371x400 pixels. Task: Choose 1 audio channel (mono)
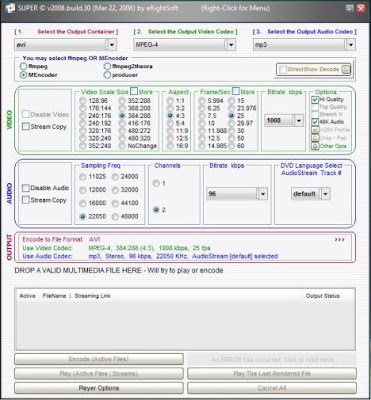pyautogui.click(x=156, y=183)
